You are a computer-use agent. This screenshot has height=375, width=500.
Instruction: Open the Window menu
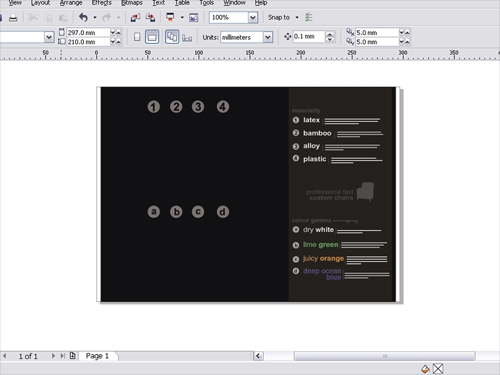(234, 3)
